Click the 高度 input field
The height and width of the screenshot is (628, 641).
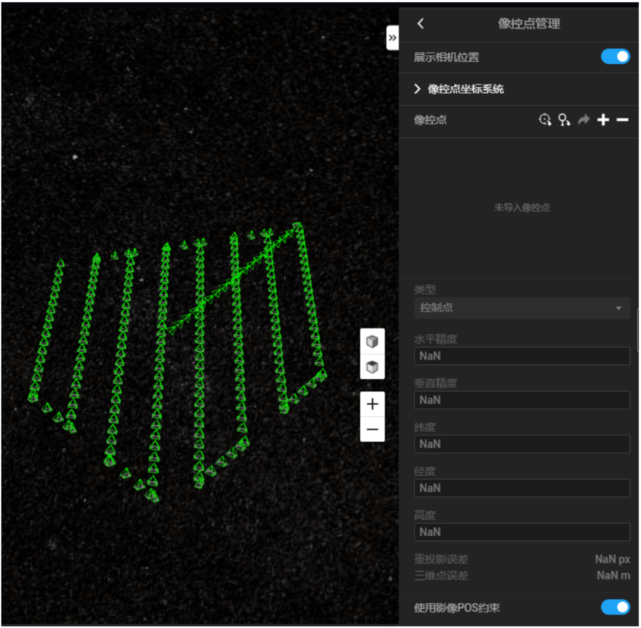pos(521,532)
